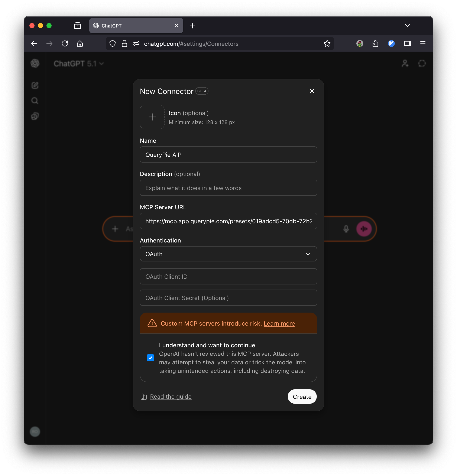Image resolution: width=457 pixels, height=476 pixels.
Task: Click the ChatGPT logo in the sidebar
Action: (35, 63)
